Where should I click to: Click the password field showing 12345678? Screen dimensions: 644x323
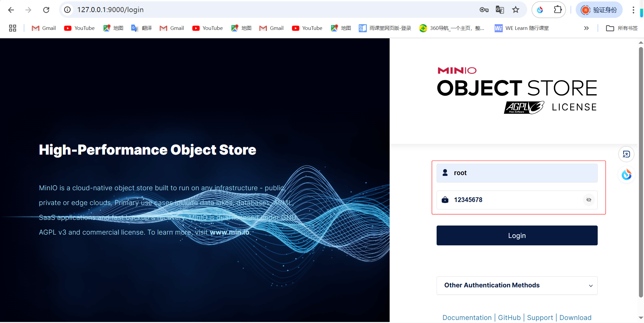point(517,200)
